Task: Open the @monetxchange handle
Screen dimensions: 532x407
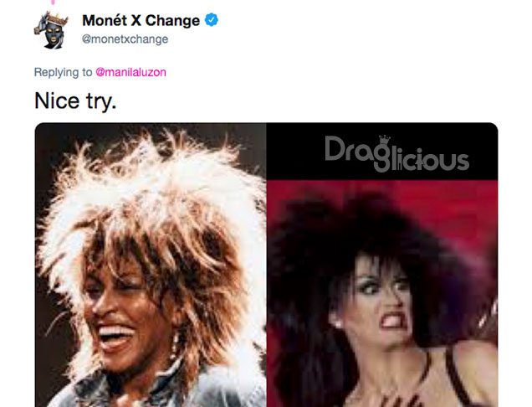Action: tap(125, 39)
